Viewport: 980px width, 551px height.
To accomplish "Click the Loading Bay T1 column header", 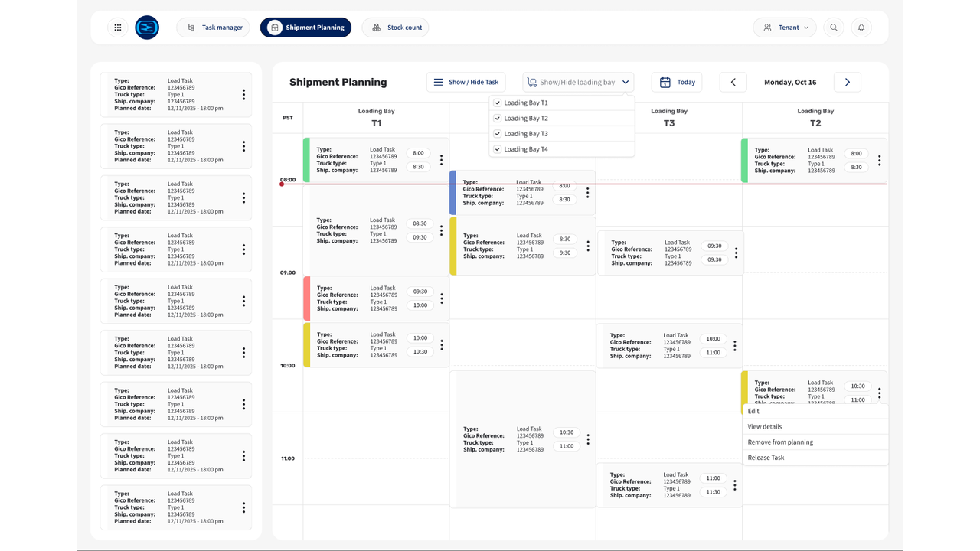I will point(376,117).
